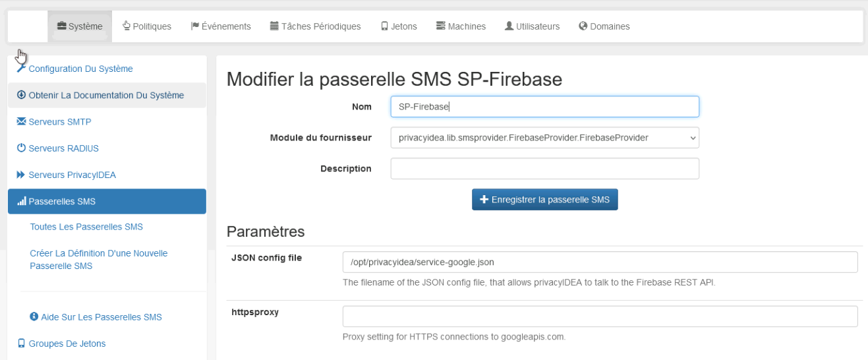868x360 pixels.
Task: Go to the Machines tab
Action: coord(461,26)
